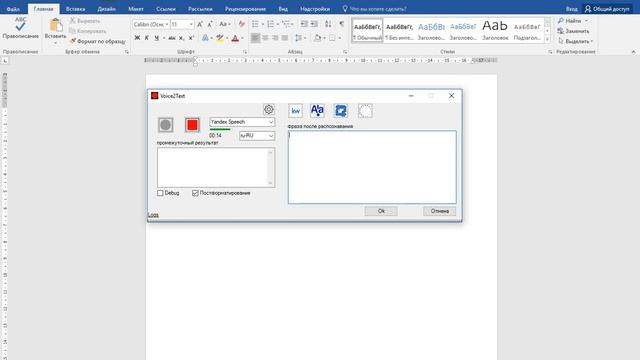
Task: Click the bulleted list icon
Action: click(x=256, y=24)
